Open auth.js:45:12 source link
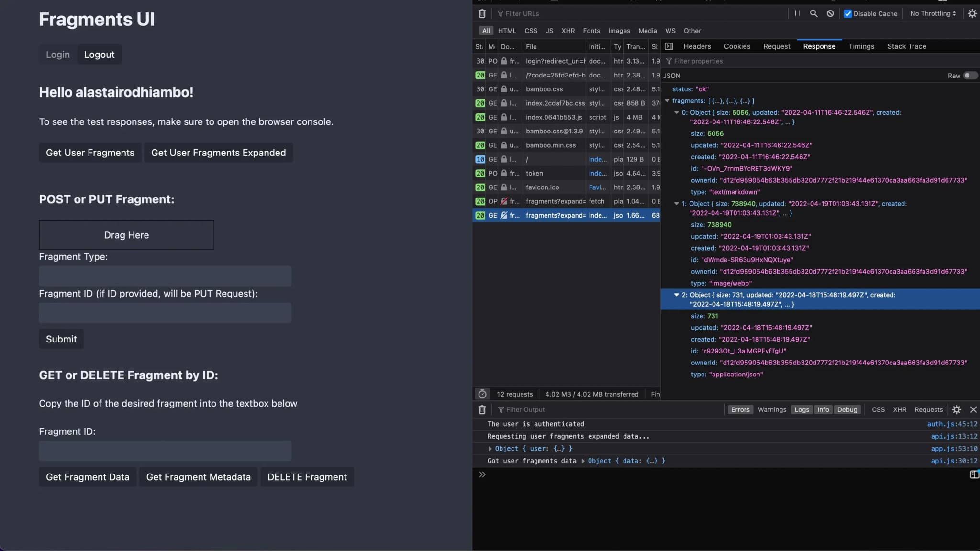Viewport: 980px width, 551px height. pyautogui.click(x=952, y=424)
